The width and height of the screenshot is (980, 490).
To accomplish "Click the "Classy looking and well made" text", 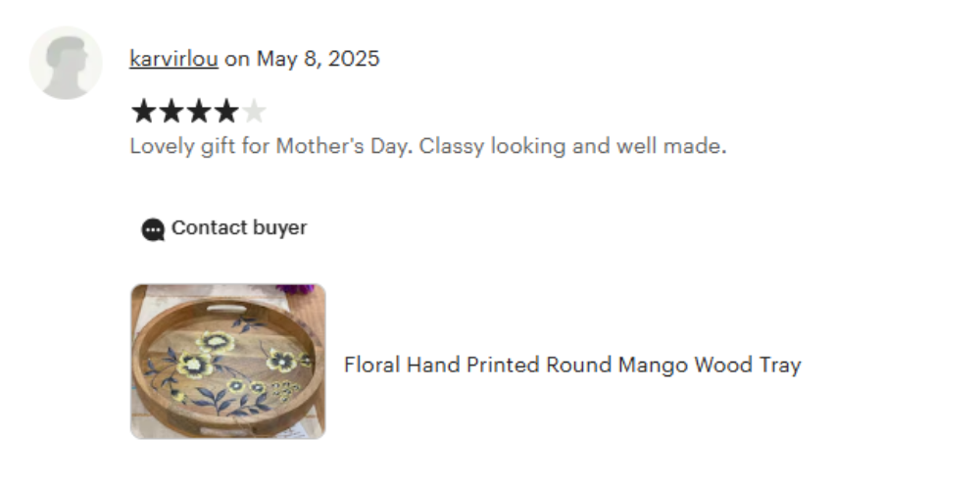I will (572, 147).
